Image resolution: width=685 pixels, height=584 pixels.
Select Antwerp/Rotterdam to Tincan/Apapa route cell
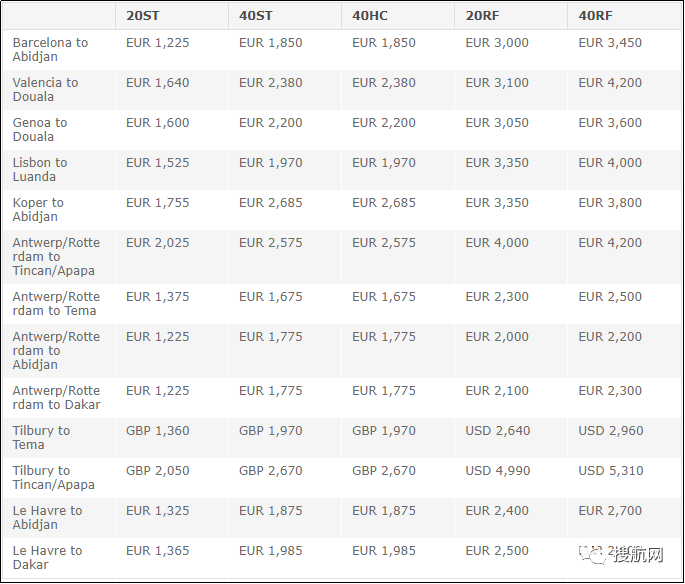coord(56,257)
